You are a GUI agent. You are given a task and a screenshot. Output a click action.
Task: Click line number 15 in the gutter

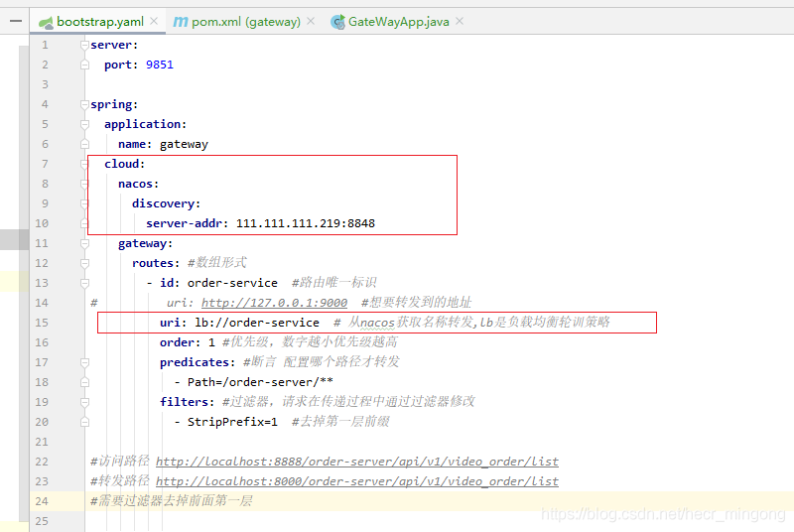click(x=42, y=323)
